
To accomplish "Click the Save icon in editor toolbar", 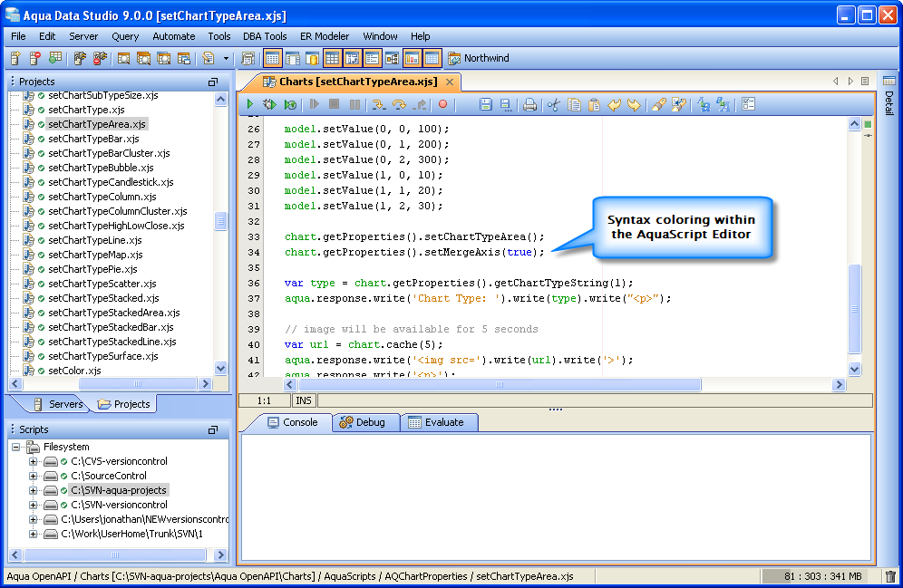I will click(x=486, y=105).
